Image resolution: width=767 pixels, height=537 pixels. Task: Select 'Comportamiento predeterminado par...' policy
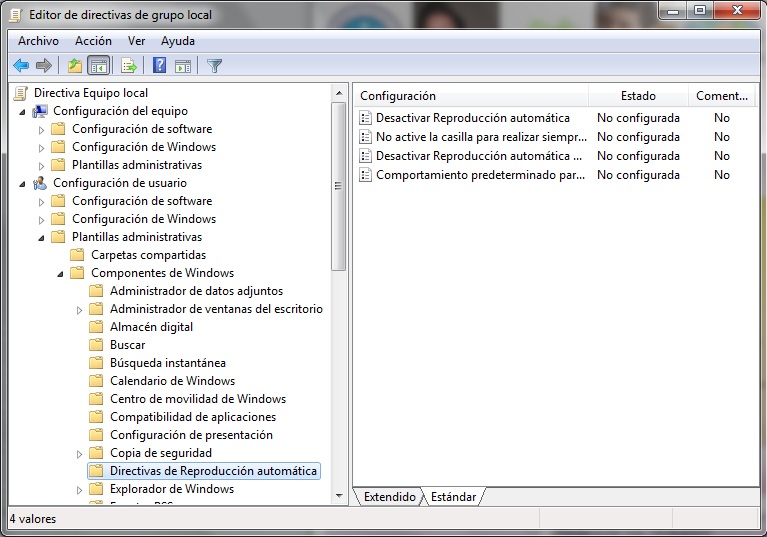[480, 175]
